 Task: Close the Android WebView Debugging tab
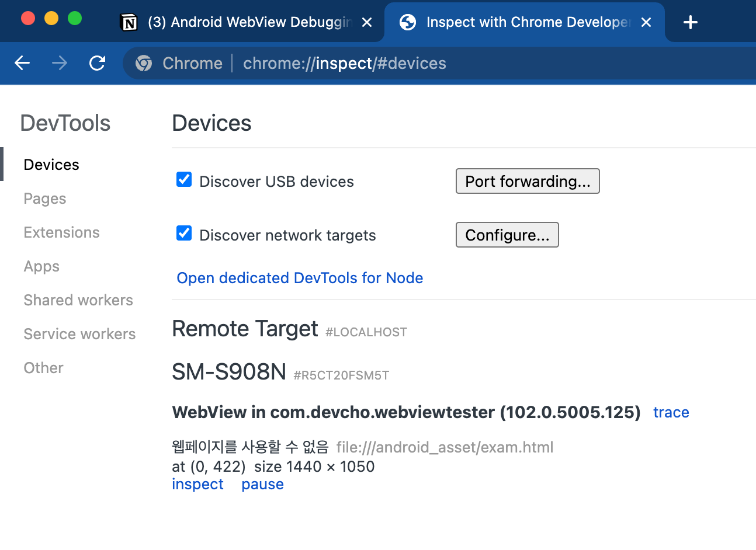pos(367,22)
